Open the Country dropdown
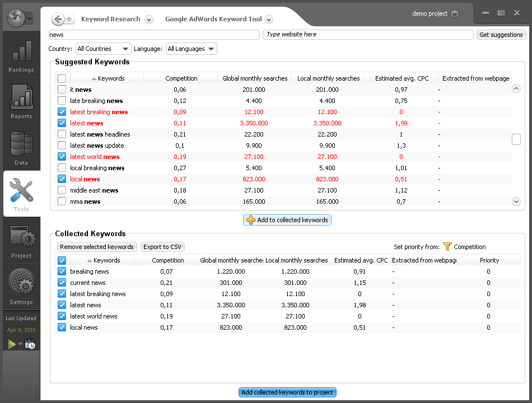Image resolution: width=532 pixels, height=403 pixels. pos(104,49)
